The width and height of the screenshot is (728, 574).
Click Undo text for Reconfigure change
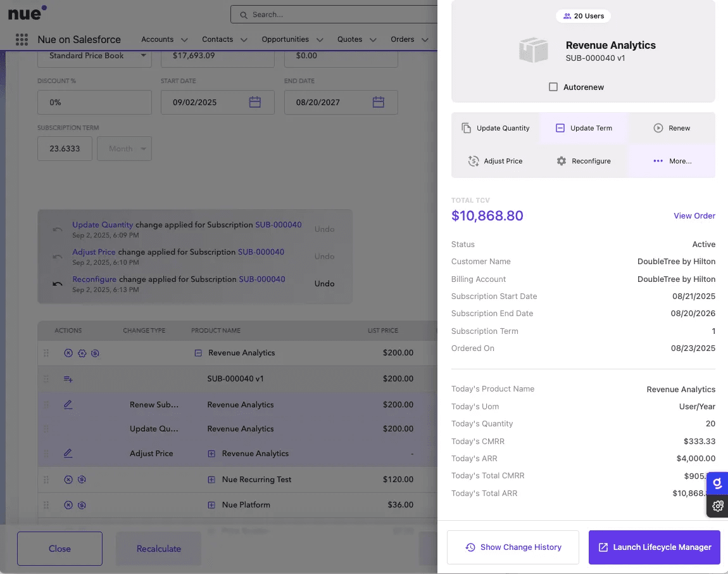click(324, 283)
